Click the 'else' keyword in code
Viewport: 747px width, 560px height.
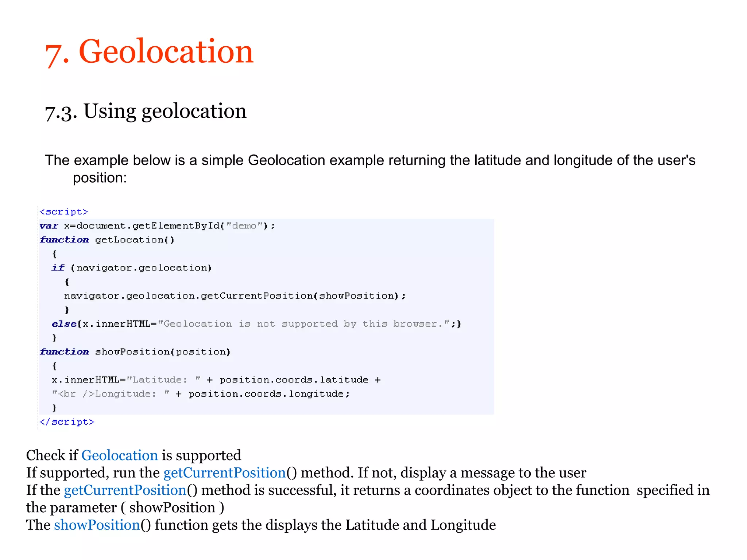(x=64, y=324)
